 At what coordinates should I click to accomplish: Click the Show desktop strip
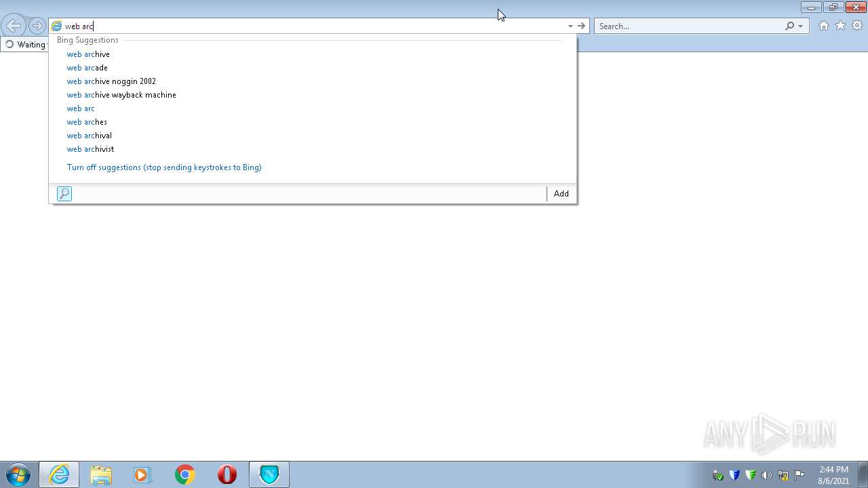pos(863,474)
